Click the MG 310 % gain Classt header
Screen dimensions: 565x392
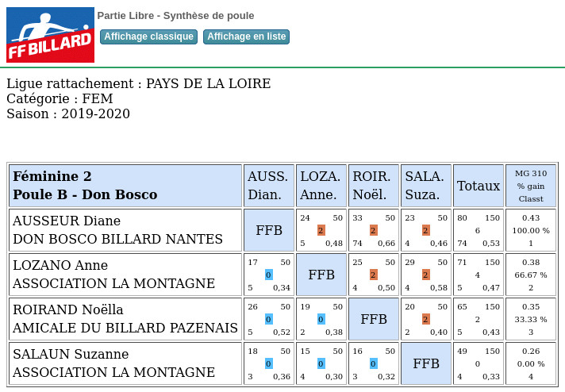click(x=531, y=186)
